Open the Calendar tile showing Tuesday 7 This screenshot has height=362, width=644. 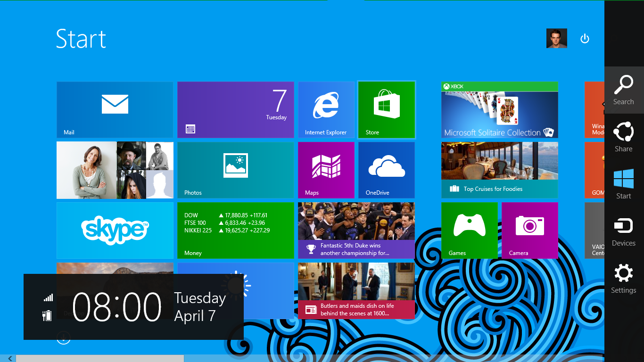click(x=236, y=110)
